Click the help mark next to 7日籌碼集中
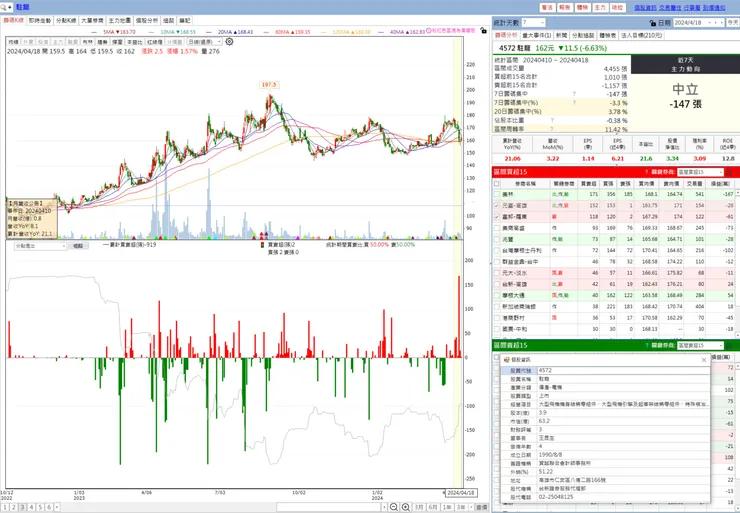The height and width of the screenshot is (513, 740). pos(574,94)
